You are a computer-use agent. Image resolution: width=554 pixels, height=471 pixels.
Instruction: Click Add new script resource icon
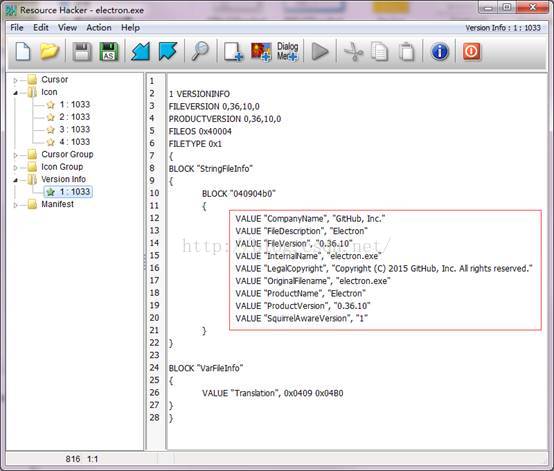(233, 52)
